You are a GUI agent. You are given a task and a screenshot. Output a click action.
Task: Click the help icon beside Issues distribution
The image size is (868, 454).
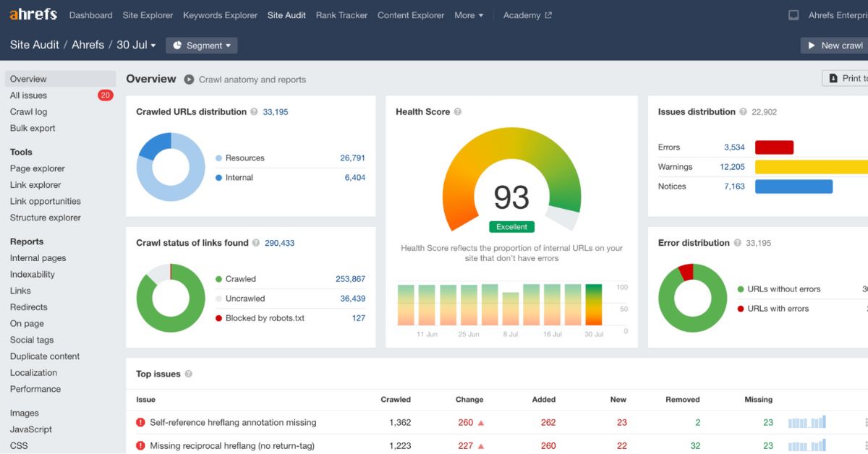743,112
